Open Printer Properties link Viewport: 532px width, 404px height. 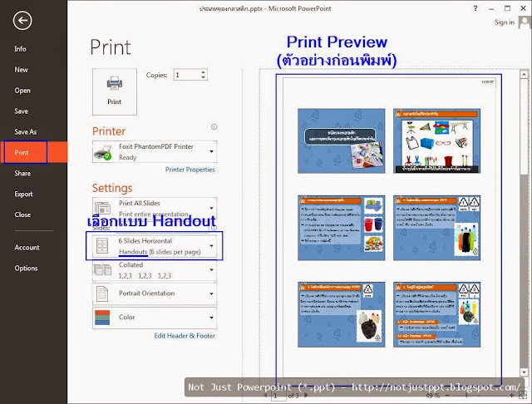point(190,170)
